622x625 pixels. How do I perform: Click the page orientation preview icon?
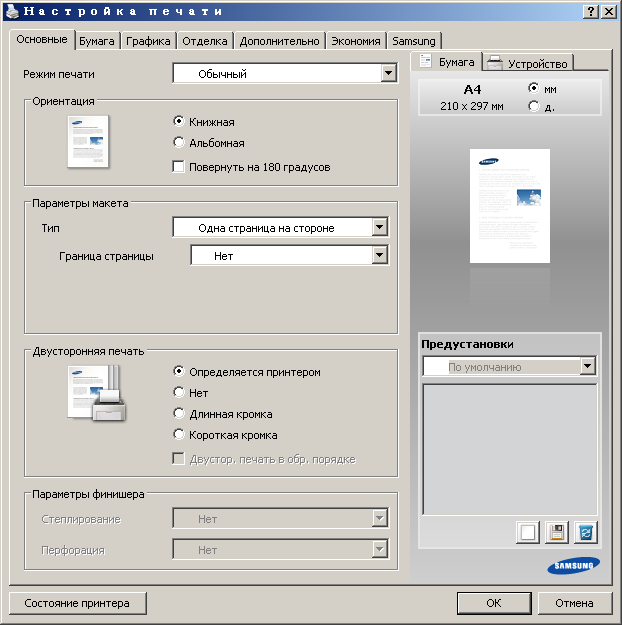point(88,141)
